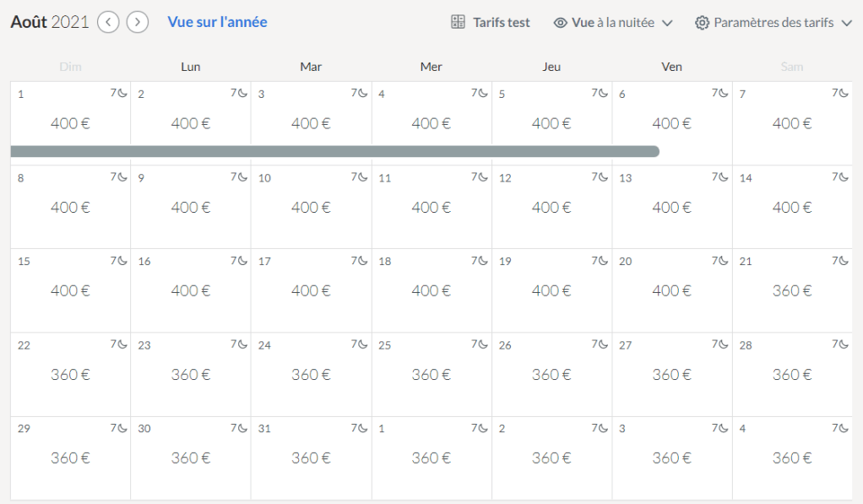Click the Ven column header
The width and height of the screenshot is (863, 504).
[x=672, y=67]
